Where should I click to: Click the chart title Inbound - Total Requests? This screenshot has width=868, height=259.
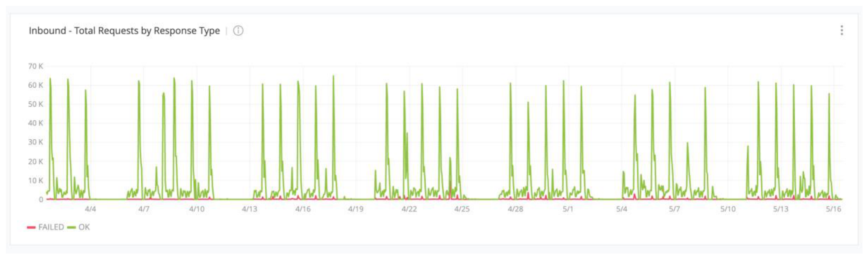coord(124,30)
